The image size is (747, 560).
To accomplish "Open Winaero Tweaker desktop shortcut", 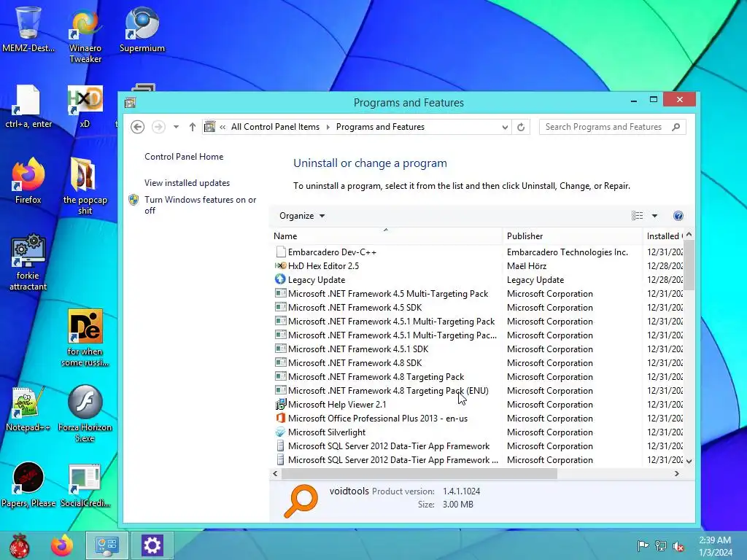I will (85, 36).
